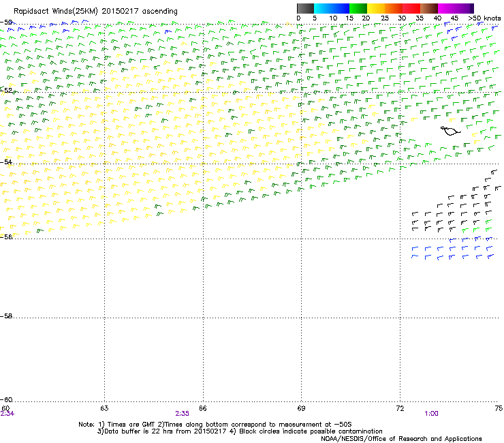Click the '-56' latitude axis label
Viewport: 504px width, 443px height.
pyautogui.click(x=6, y=236)
